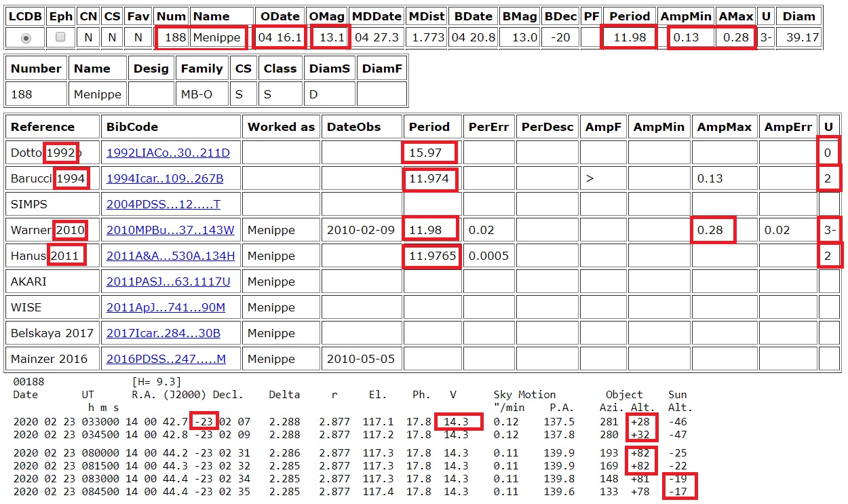Open the Mainzer 2016PDSS..247.....M link
Viewport: 848px width, 504px height.
click(166, 359)
